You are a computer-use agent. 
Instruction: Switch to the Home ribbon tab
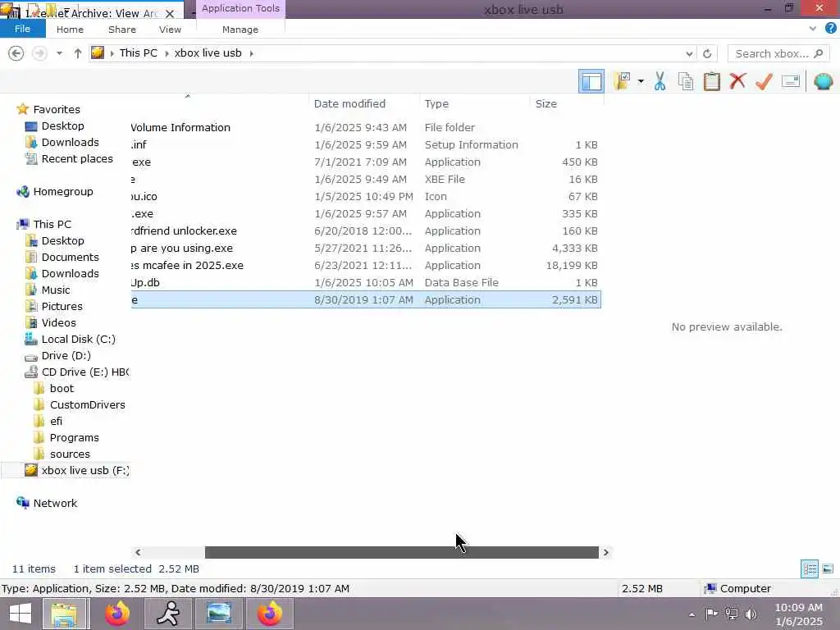[x=71, y=30]
